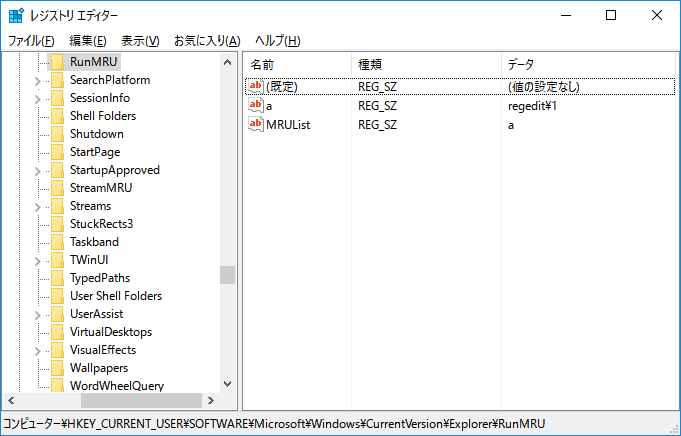681x436 pixels.
Task: Click the TypedPaths folder icon
Action: (x=57, y=278)
